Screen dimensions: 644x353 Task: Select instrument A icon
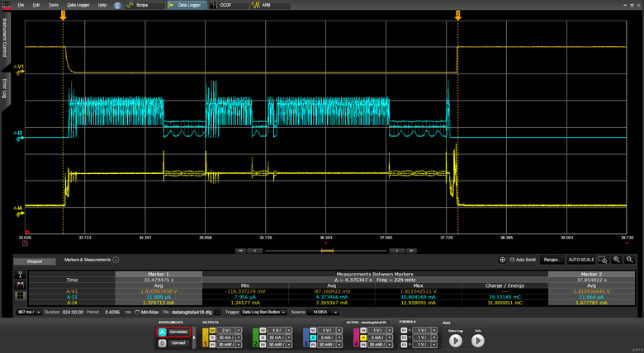162,332
